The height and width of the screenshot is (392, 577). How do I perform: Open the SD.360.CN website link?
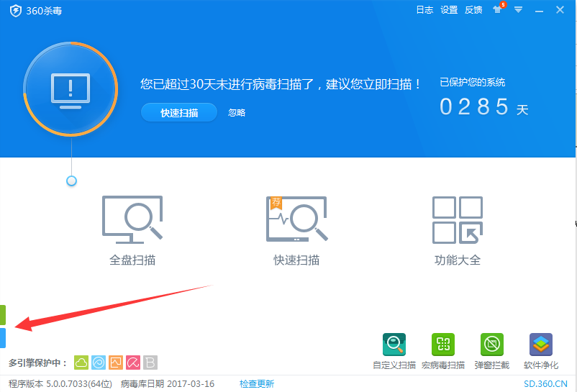[x=546, y=384]
